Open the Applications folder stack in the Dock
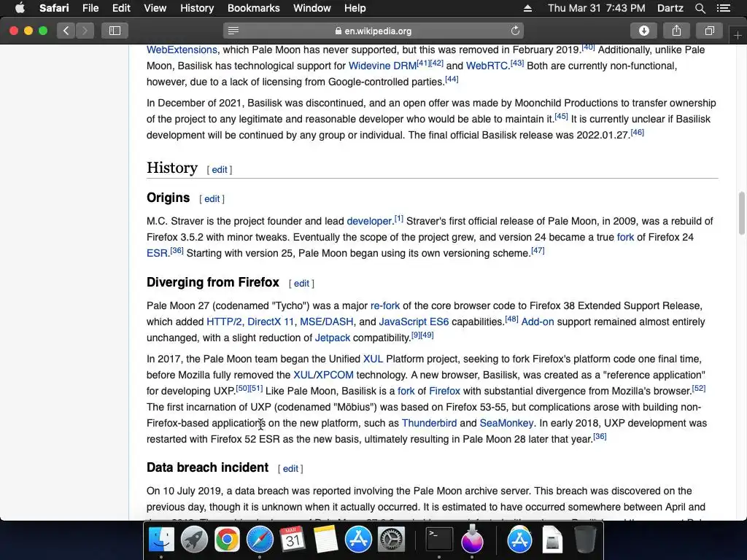Screen dimensions: 747x560 pos(519,540)
